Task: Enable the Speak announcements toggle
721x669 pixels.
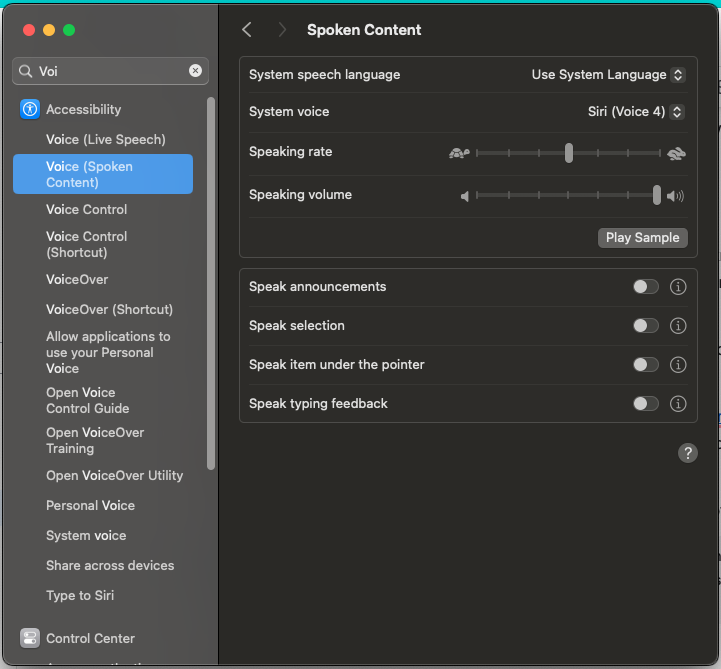Action: (x=646, y=287)
